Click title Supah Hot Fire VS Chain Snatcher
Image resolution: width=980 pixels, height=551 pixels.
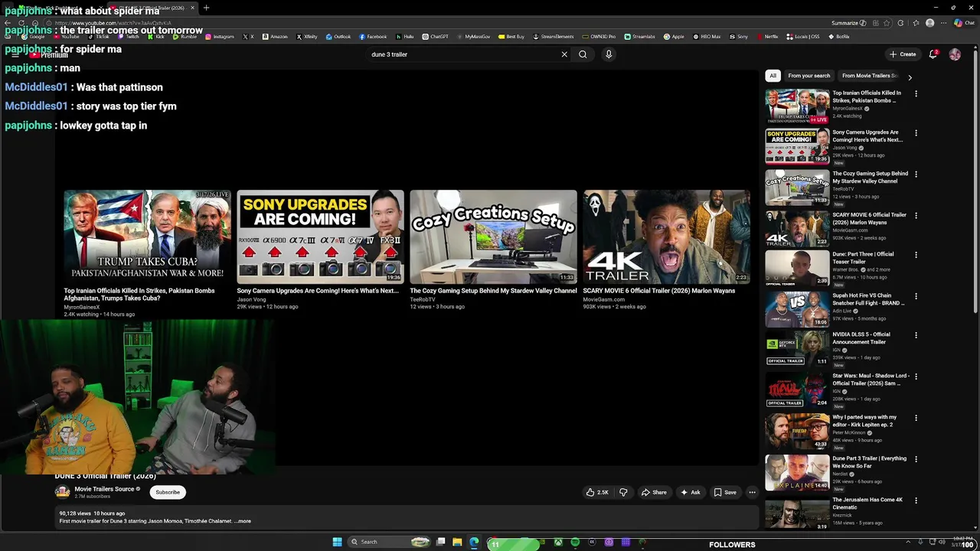[868, 299]
